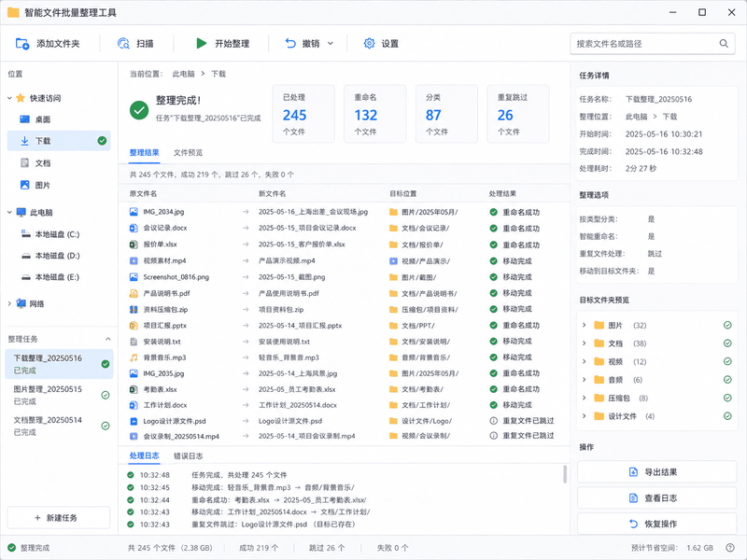Viewport: 747px width, 560px height.
Task: Click the 查看日志 button
Action: pyautogui.click(x=657, y=498)
